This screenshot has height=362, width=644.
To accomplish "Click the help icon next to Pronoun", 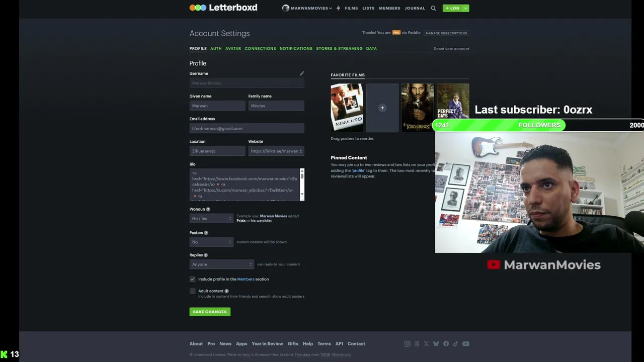I will 208,209.
